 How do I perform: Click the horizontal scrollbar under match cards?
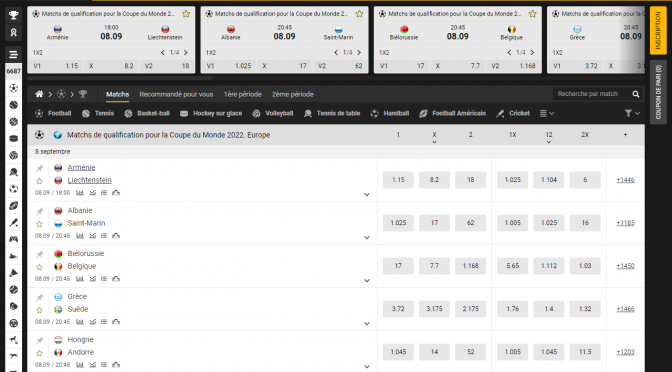[x=120, y=78]
